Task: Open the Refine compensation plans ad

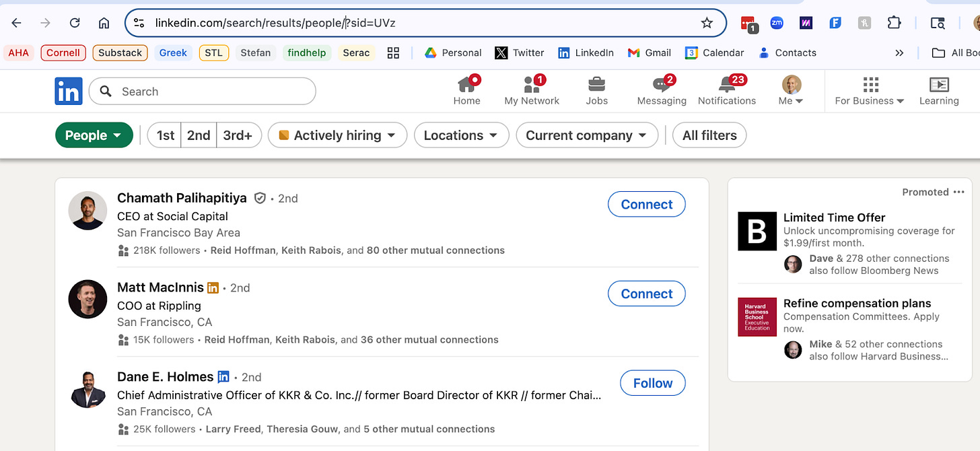Action: [x=857, y=303]
